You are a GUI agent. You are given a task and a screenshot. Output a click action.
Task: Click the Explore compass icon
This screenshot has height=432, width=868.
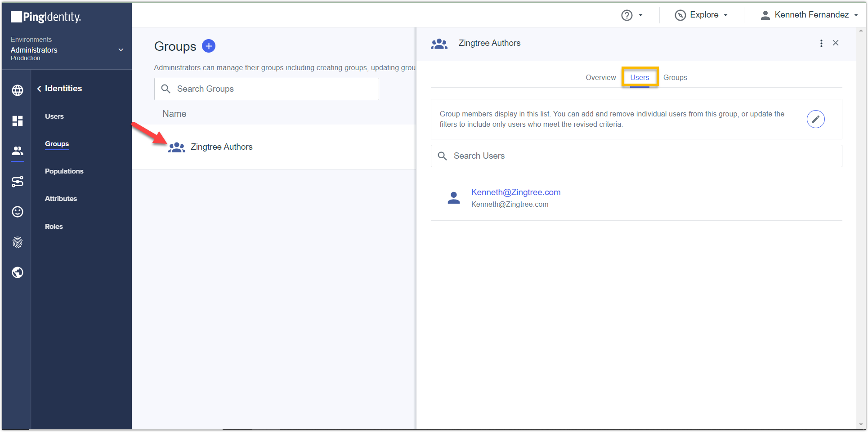pyautogui.click(x=680, y=15)
